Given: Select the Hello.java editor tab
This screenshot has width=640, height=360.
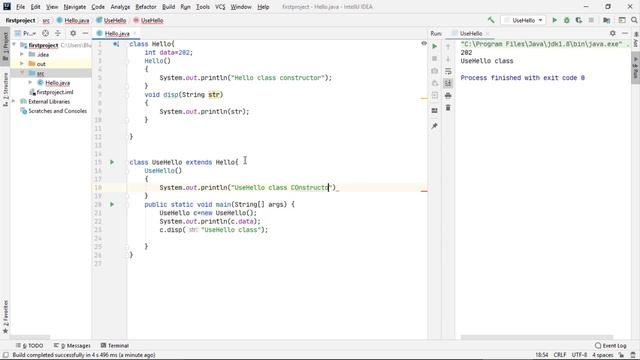Looking at the screenshot, I should pyautogui.click(x=117, y=33).
